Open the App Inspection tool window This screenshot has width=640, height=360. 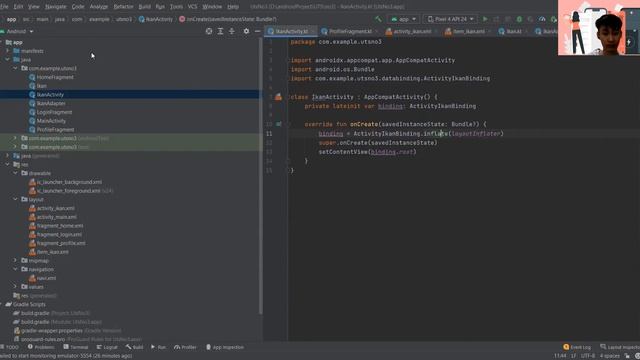point(225,347)
